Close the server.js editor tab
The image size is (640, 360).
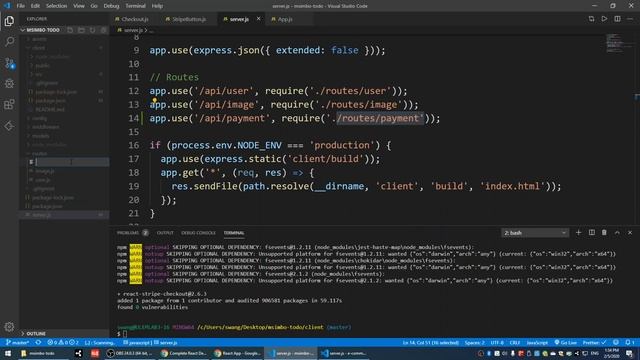[x=258, y=19]
